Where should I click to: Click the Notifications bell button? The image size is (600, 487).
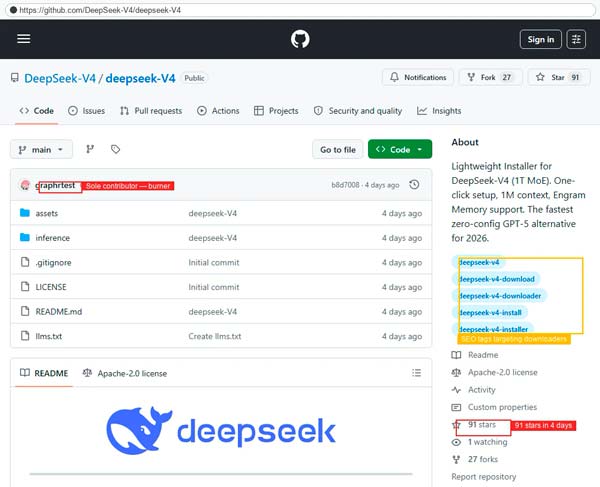tap(418, 77)
